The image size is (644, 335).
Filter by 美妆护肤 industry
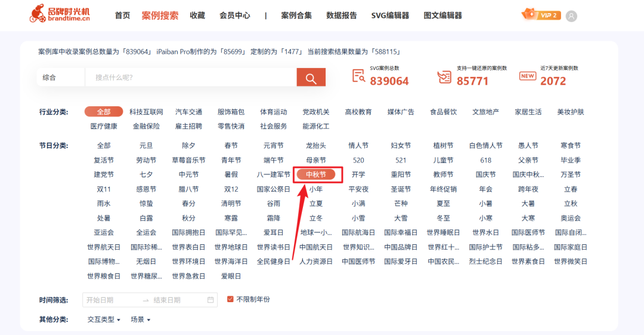click(x=571, y=112)
